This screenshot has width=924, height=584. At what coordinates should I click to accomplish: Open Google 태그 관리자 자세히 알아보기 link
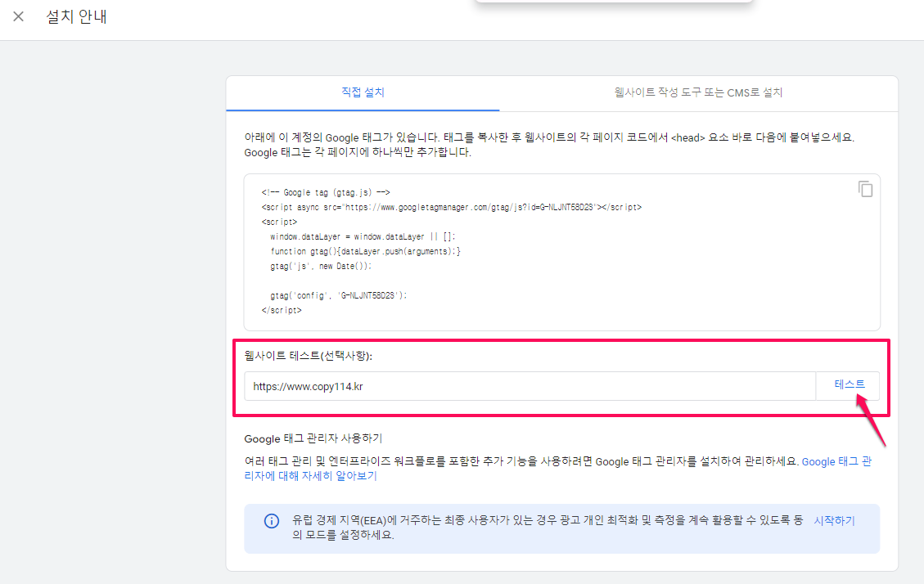(558, 469)
